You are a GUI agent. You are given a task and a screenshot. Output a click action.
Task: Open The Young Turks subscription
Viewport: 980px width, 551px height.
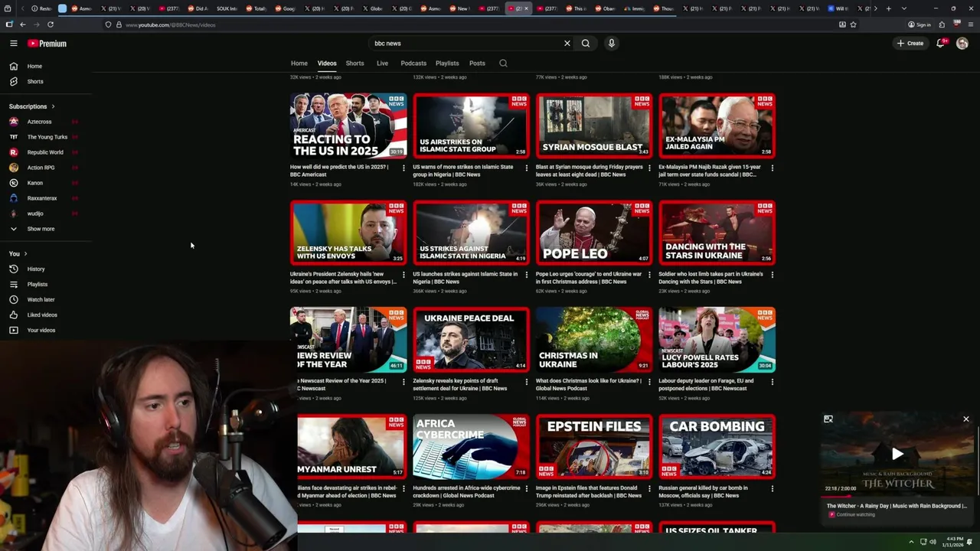pos(46,137)
